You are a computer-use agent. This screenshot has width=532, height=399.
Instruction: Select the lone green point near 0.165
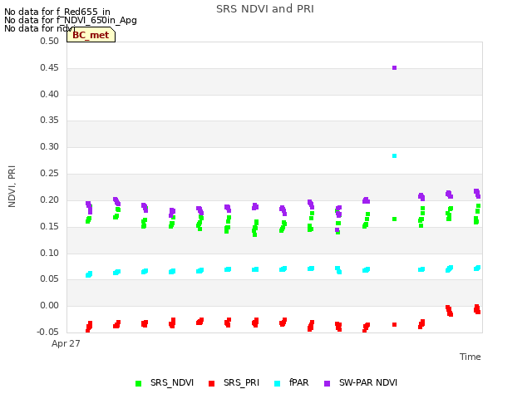point(394,219)
